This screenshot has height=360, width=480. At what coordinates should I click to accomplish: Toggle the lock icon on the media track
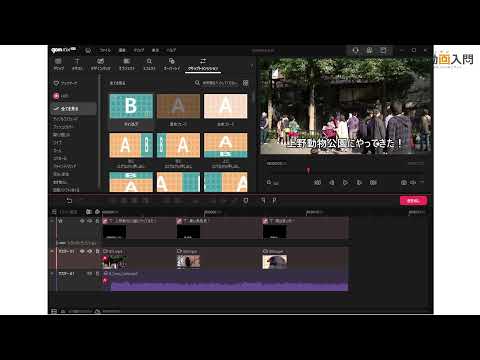click(98, 251)
